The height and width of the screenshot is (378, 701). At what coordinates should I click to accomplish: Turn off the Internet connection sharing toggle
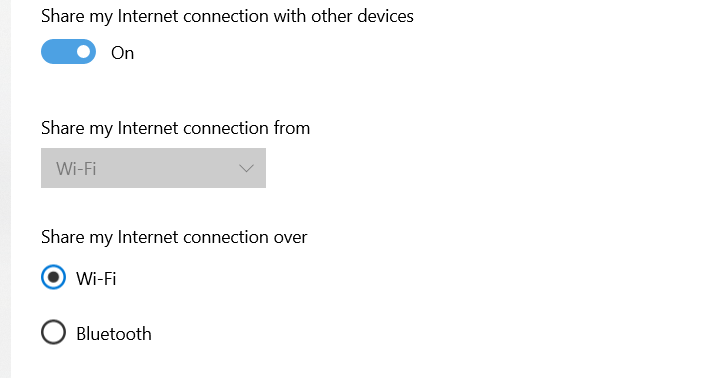(x=68, y=52)
